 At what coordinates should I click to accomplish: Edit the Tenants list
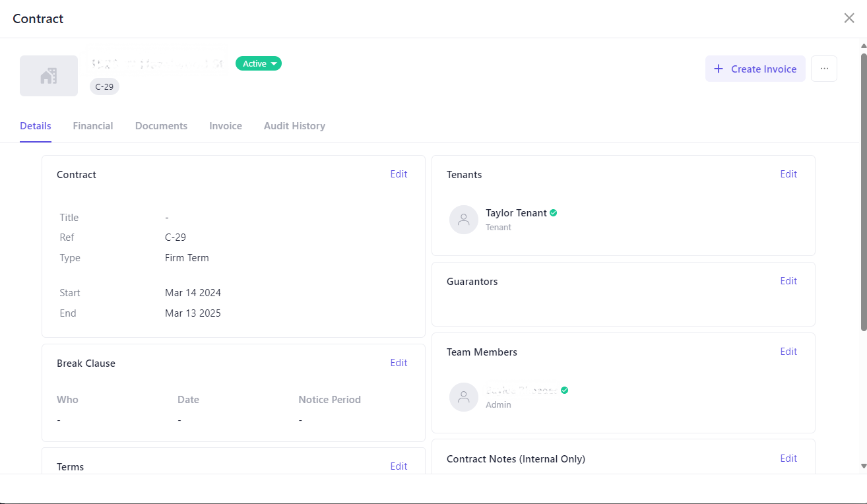(x=788, y=173)
